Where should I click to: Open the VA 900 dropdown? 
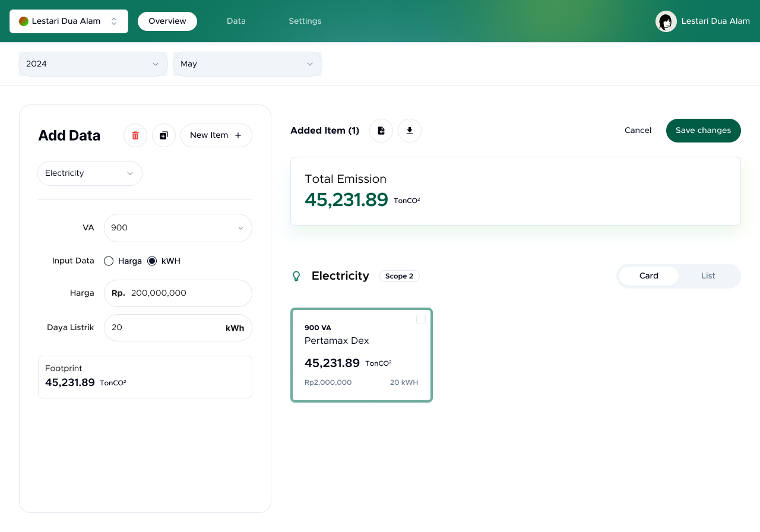(x=178, y=228)
